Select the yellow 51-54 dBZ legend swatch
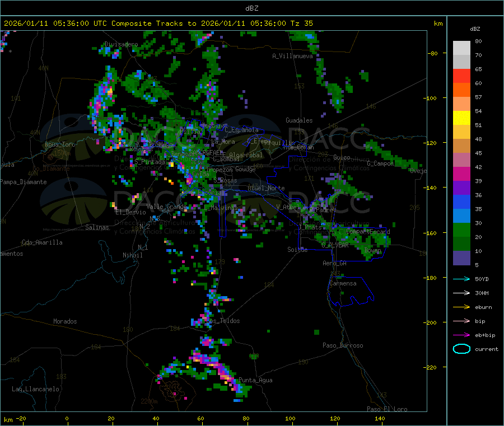Viewport: 504px width, 426px height. (461, 118)
